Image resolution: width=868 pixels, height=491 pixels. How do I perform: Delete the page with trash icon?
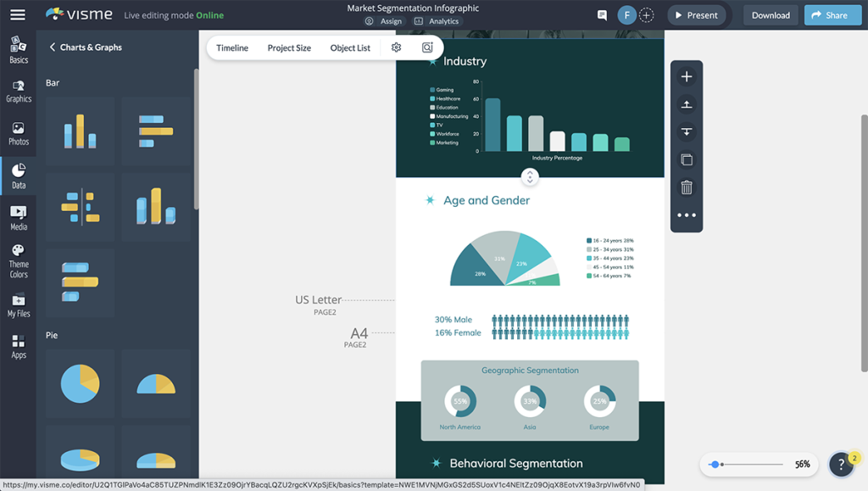coord(687,187)
